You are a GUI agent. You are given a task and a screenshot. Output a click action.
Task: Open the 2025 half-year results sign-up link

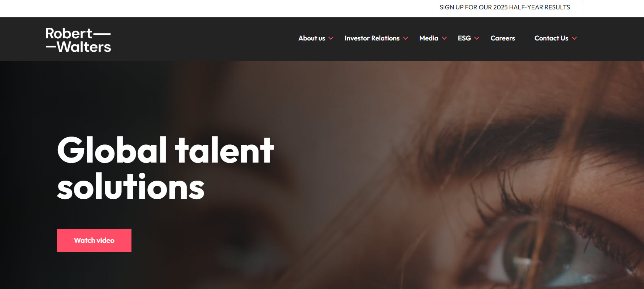[505, 7]
